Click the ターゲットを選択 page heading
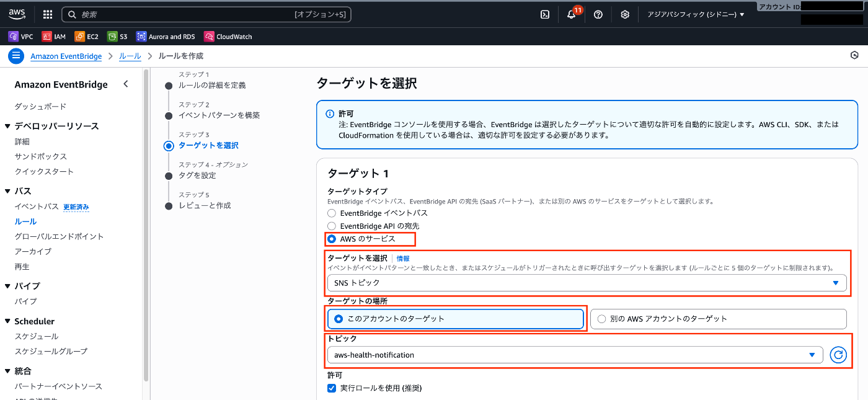Image resolution: width=868 pixels, height=400 pixels. pyautogui.click(x=366, y=83)
